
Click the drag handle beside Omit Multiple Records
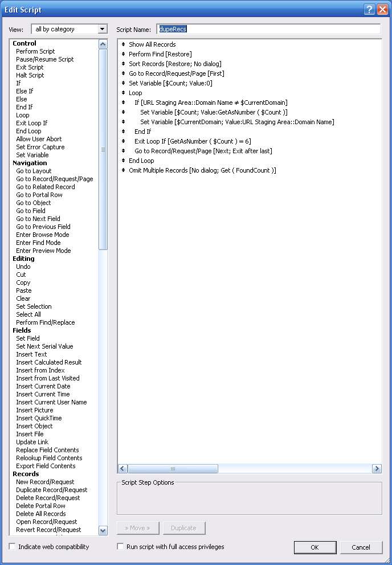coord(123,170)
